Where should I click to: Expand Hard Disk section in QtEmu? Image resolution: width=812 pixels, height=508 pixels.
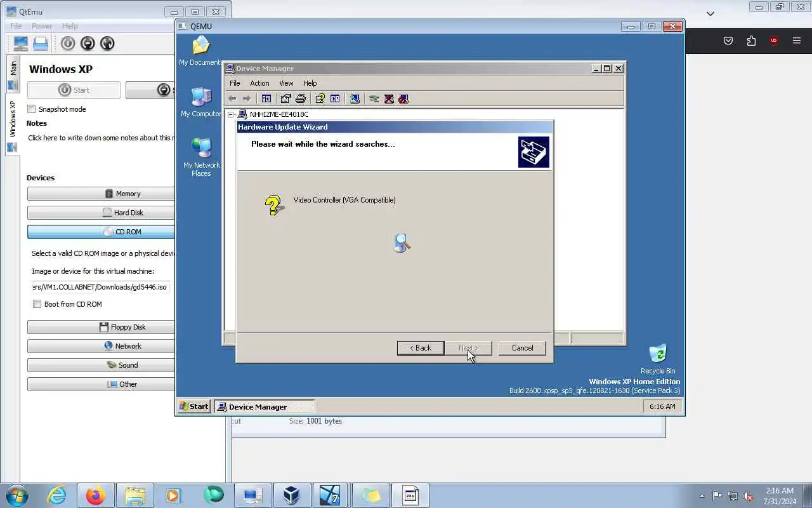pos(101,213)
